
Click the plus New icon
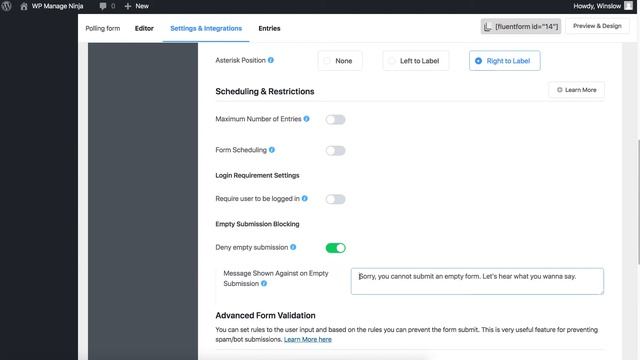point(128,6)
